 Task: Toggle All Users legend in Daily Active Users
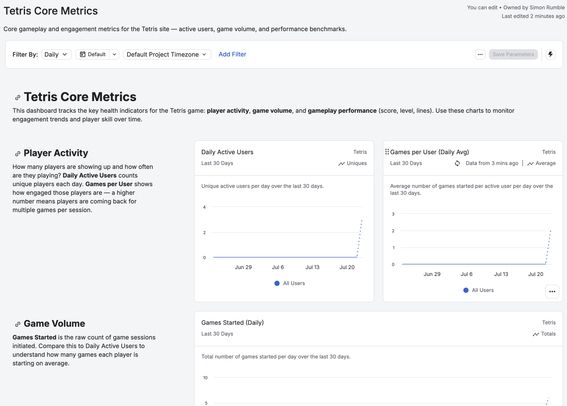tap(290, 283)
